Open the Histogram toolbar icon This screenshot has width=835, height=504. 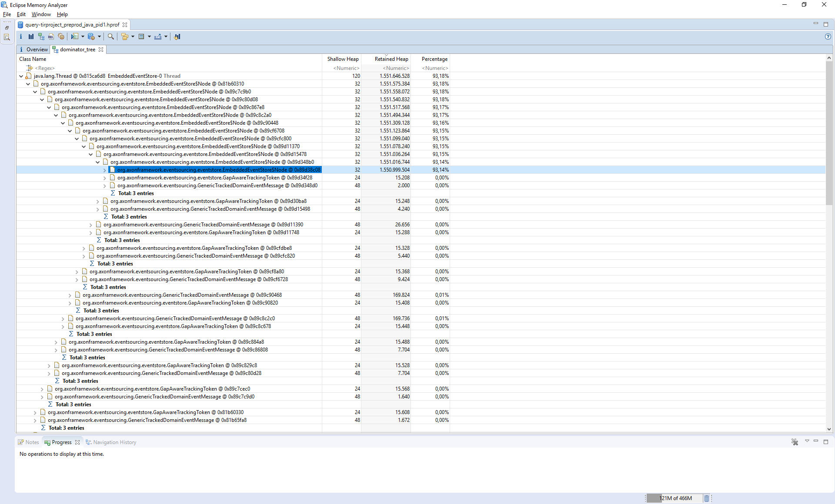[31, 36]
